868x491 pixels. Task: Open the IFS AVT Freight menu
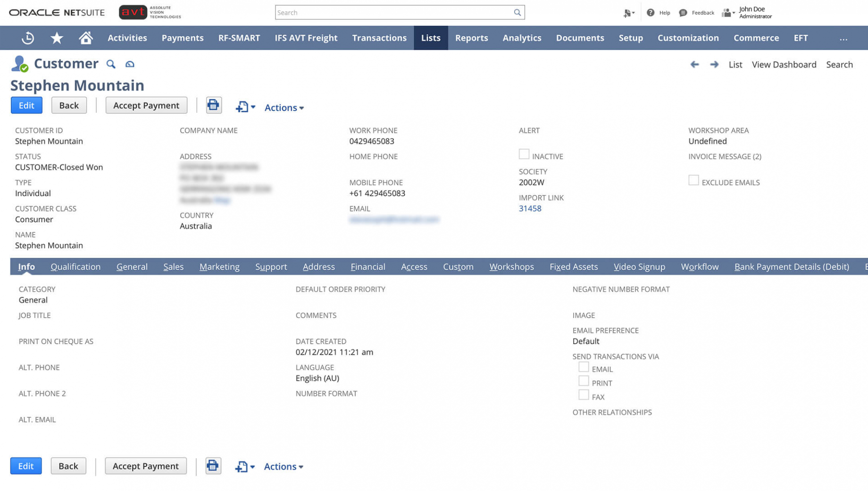(x=306, y=38)
